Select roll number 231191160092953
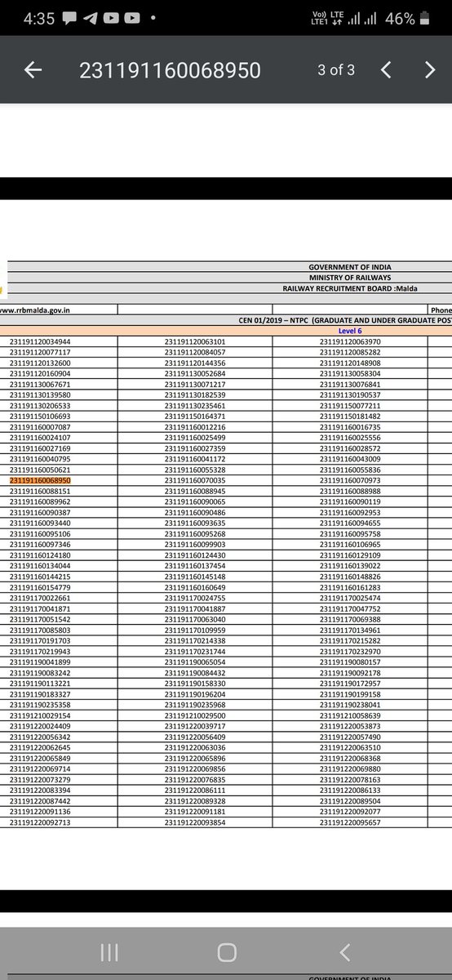This screenshot has width=452, height=980. click(x=350, y=513)
